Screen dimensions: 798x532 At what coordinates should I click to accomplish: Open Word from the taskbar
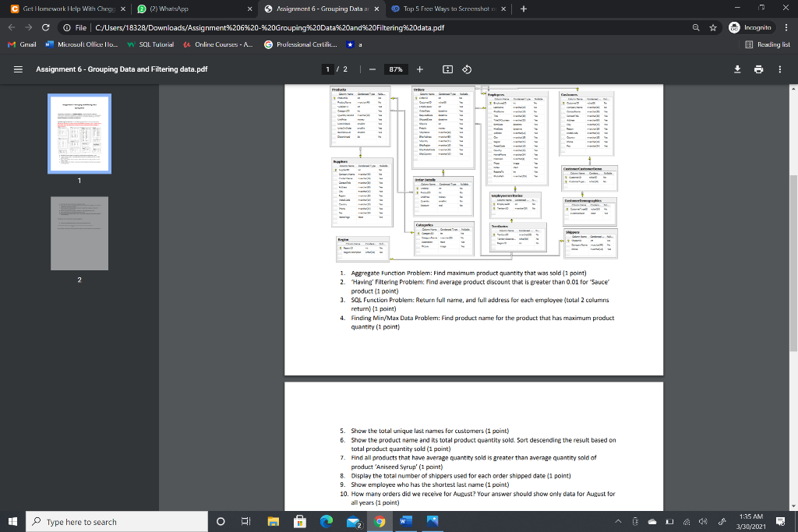tap(406, 521)
